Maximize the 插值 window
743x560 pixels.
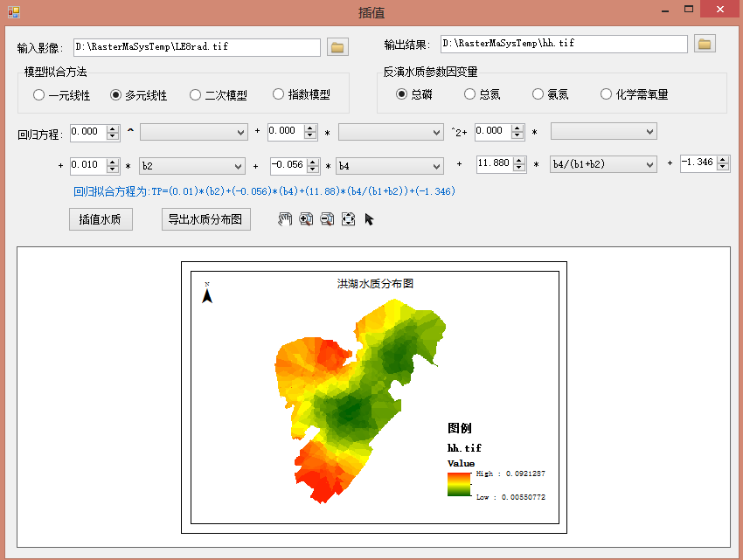click(x=689, y=9)
